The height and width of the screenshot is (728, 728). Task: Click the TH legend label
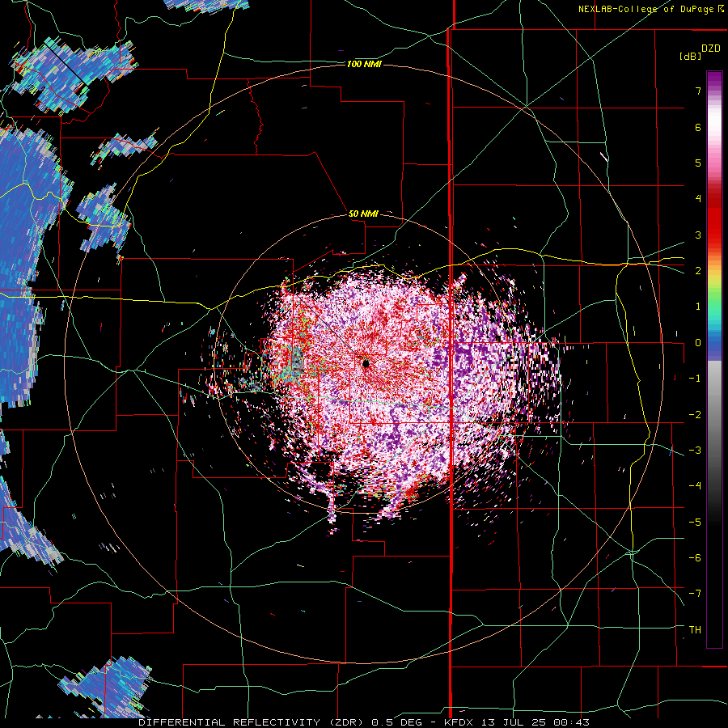(x=695, y=630)
